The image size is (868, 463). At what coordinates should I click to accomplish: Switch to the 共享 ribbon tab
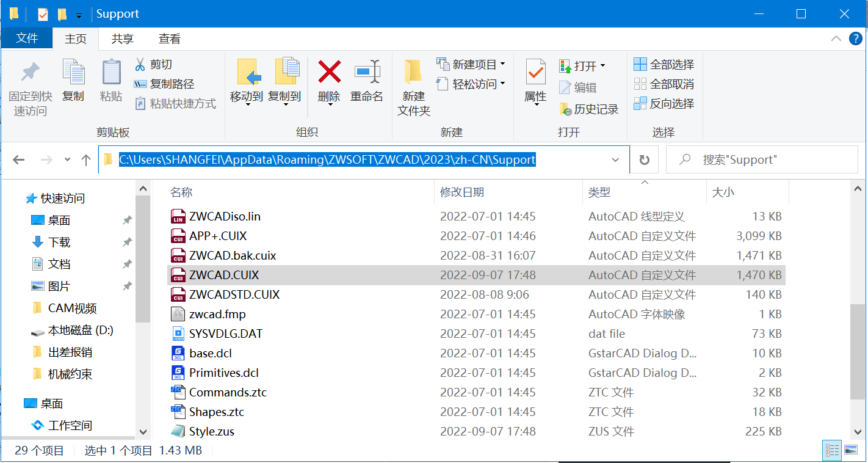coord(123,38)
